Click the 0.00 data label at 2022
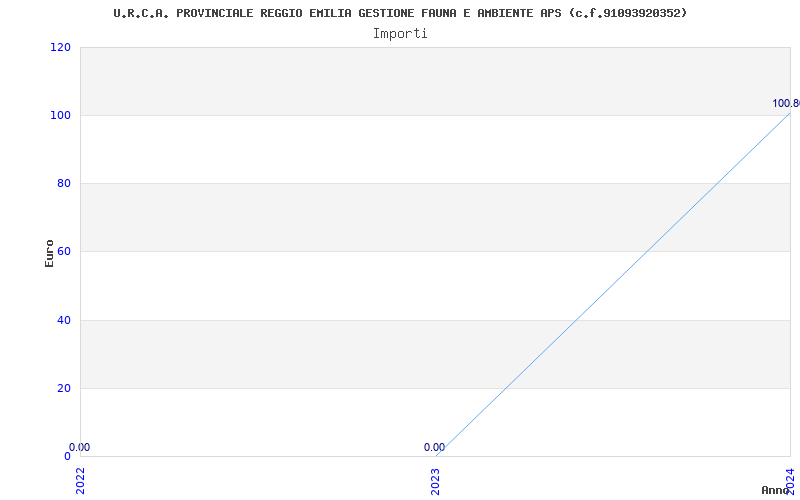This screenshot has width=800, height=500. tap(80, 447)
